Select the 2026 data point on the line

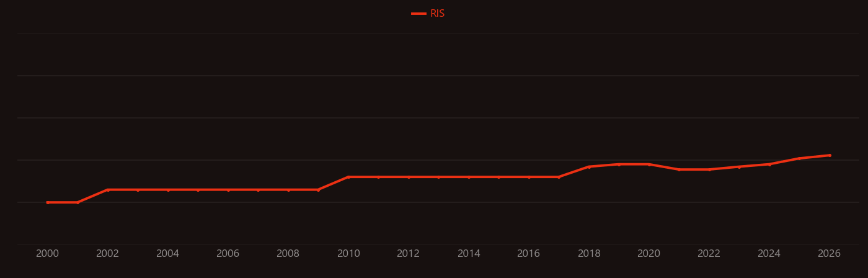(830, 155)
